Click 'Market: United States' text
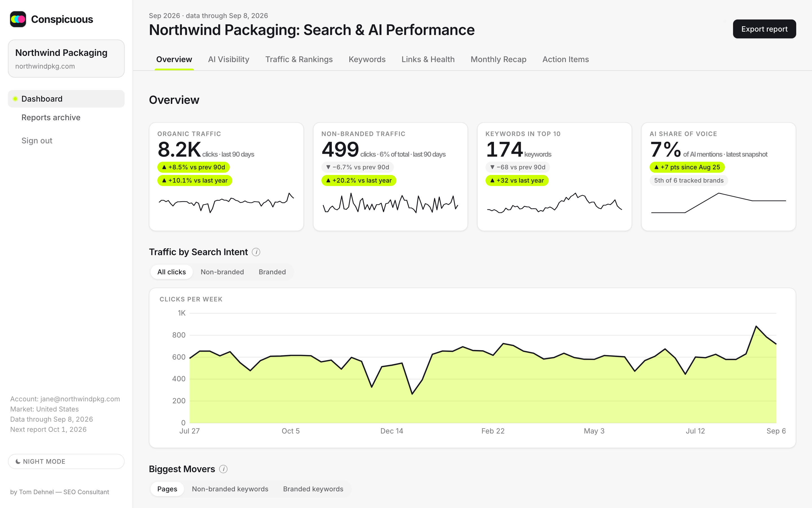The height and width of the screenshot is (508, 812). tap(44, 409)
